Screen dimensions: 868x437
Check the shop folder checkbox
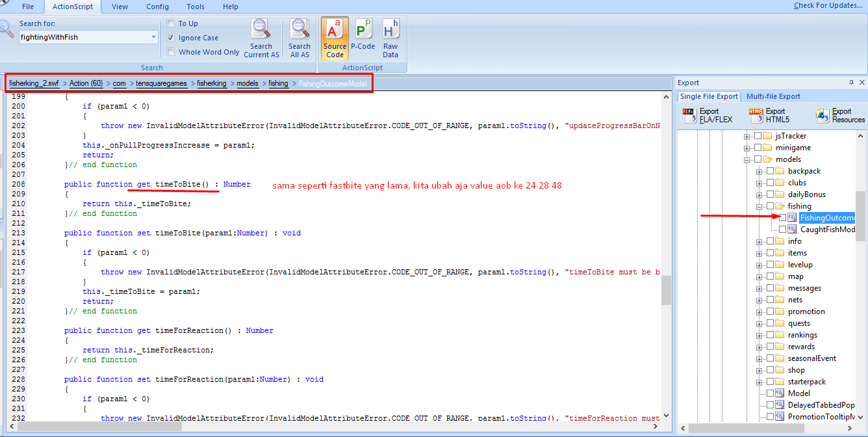770,370
